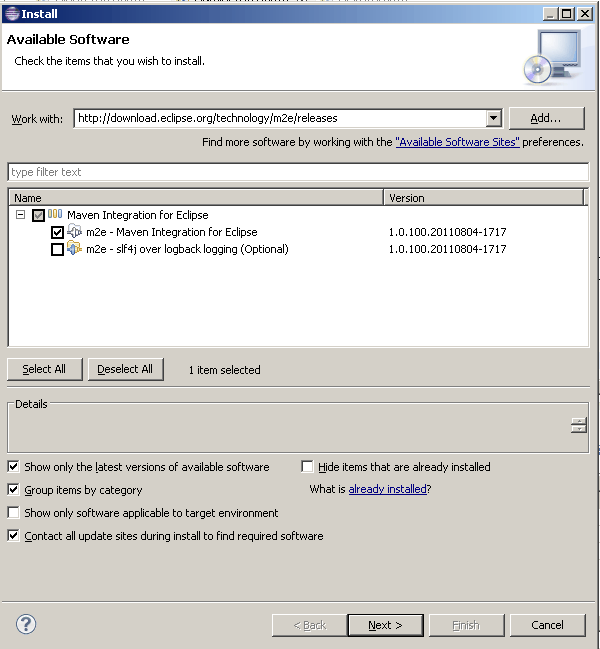Select the m2e - Maven Integration for Eclipse row text

point(172,232)
